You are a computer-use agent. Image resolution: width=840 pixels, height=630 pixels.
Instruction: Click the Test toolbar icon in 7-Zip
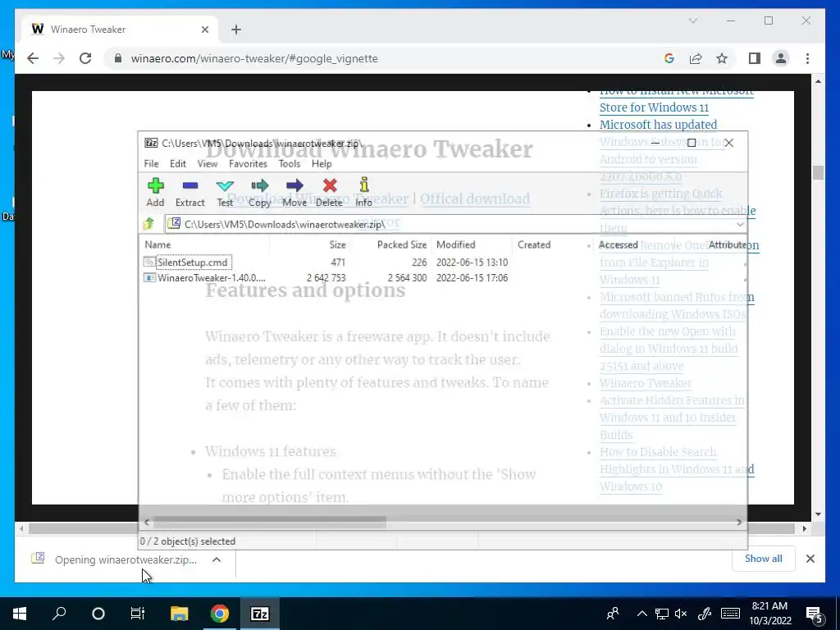click(x=225, y=192)
